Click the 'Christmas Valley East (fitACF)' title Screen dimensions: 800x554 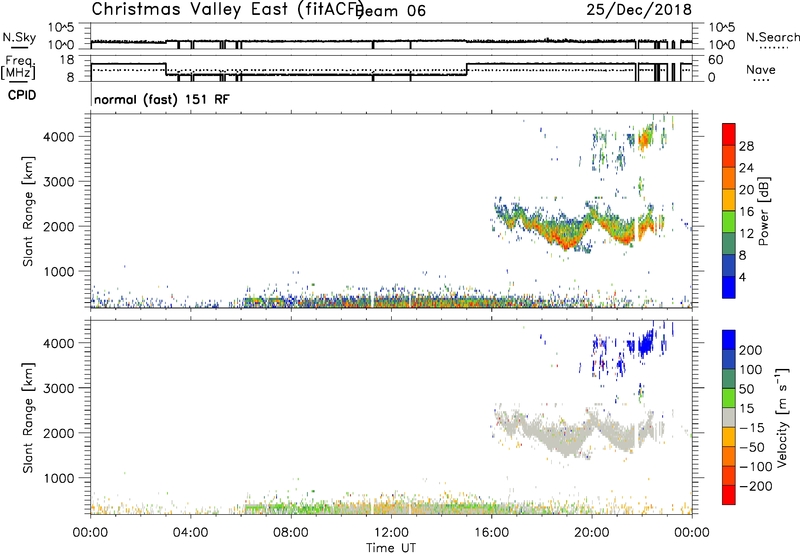pos(227,10)
